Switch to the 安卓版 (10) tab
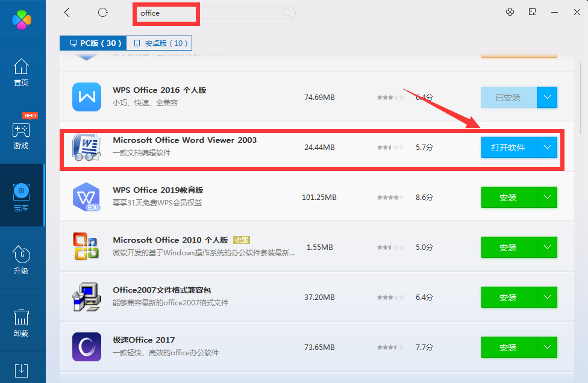This screenshot has height=383, width=588. tap(160, 43)
